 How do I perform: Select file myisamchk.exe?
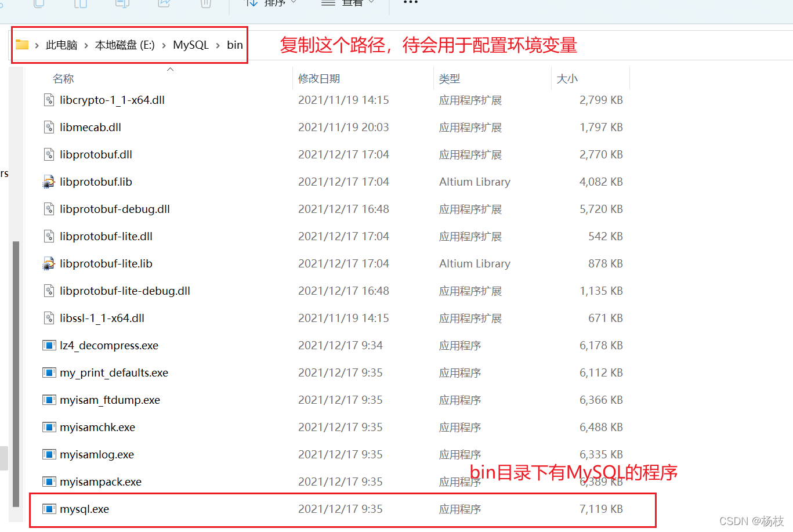coord(97,428)
